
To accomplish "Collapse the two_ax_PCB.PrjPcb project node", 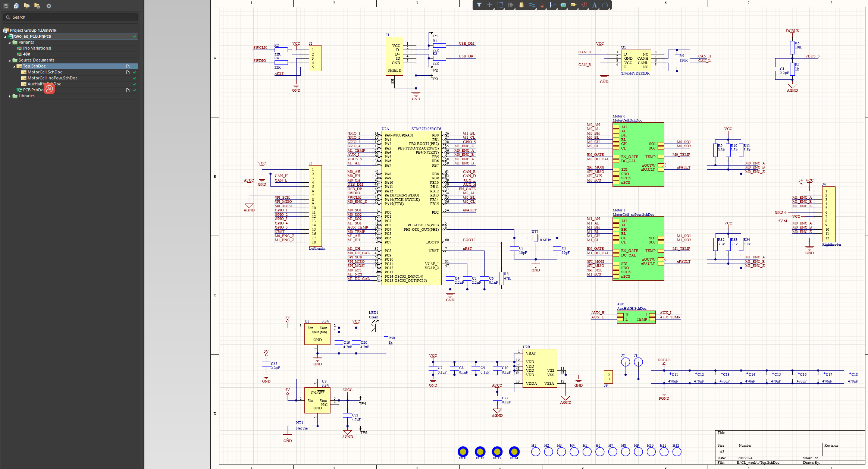I will coord(5,37).
